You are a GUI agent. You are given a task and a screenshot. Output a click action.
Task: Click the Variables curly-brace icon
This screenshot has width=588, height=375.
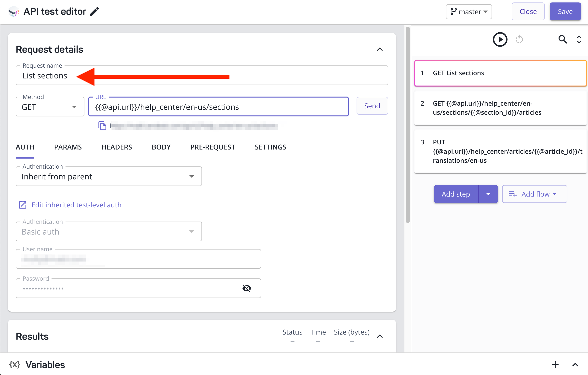[15, 365]
